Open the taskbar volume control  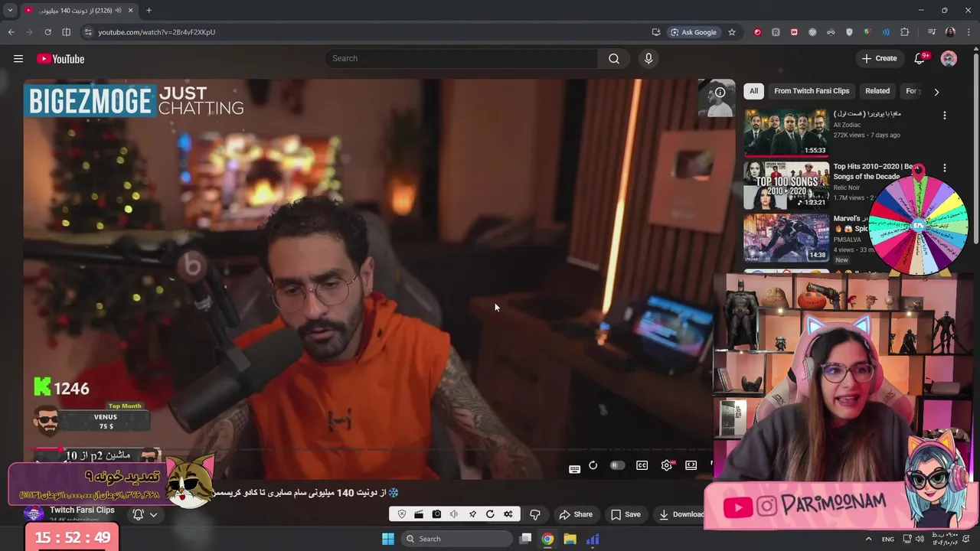[x=920, y=539]
